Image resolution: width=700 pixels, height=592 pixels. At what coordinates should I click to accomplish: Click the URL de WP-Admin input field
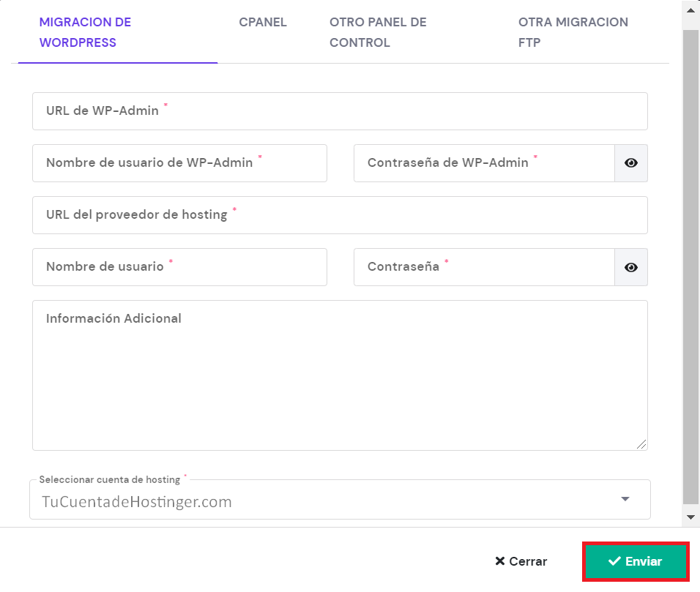point(340,111)
